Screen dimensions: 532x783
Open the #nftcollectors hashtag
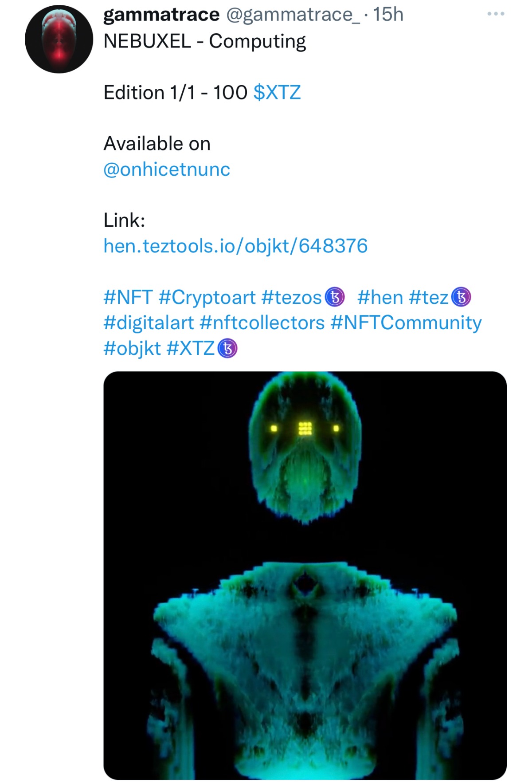click(x=262, y=323)
